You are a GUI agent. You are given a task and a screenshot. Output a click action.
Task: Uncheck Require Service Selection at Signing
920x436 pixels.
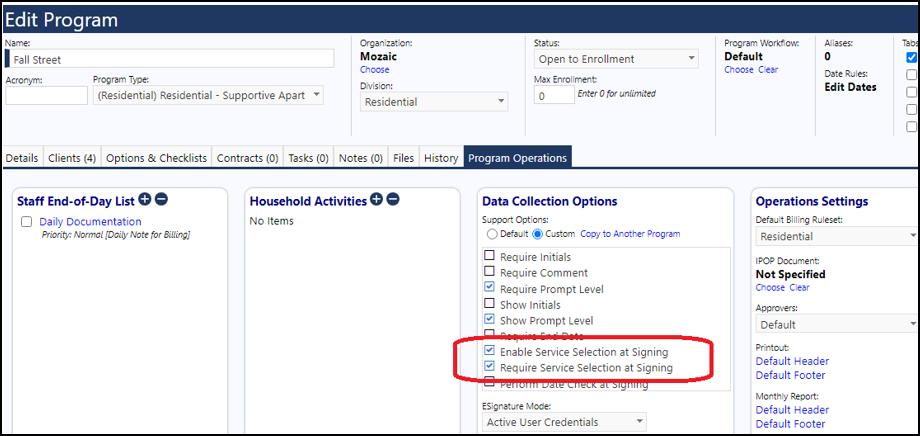[489, 366]
